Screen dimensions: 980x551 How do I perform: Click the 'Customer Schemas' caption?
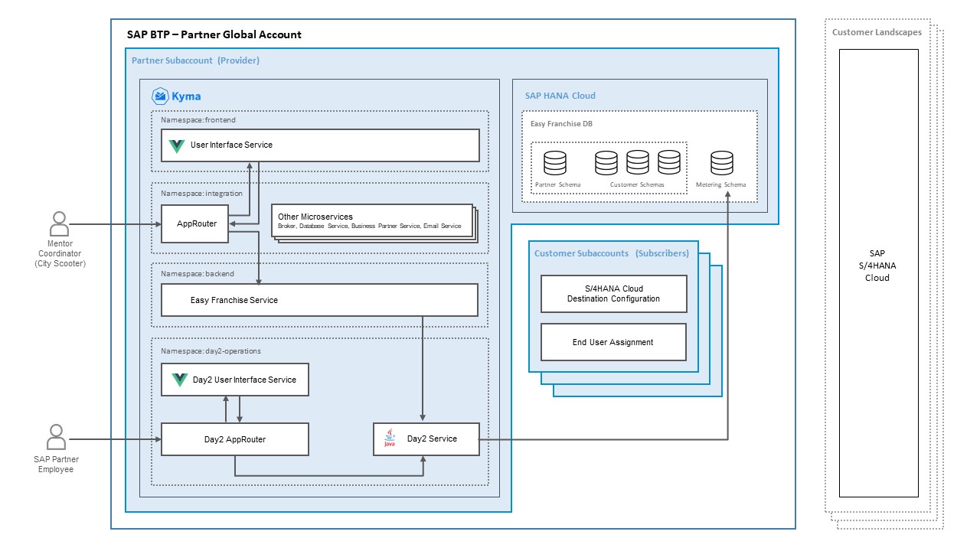pos(637,185)
